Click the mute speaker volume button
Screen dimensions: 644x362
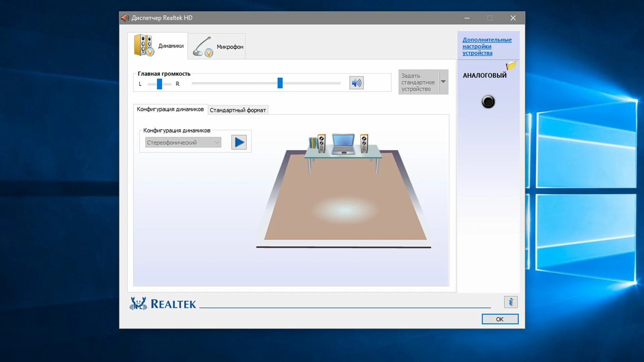click(x=356, y=83)
